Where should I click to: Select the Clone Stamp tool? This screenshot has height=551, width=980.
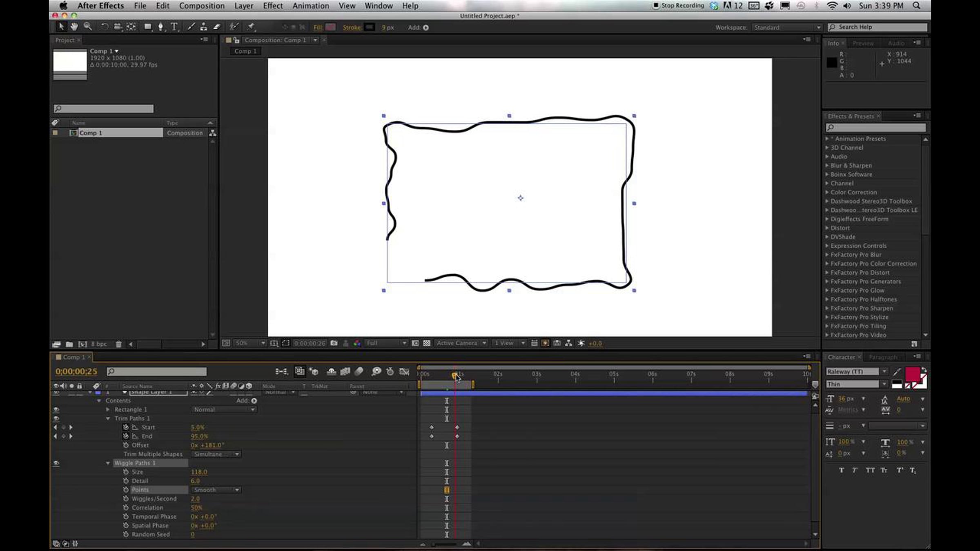tap(203, 27)
